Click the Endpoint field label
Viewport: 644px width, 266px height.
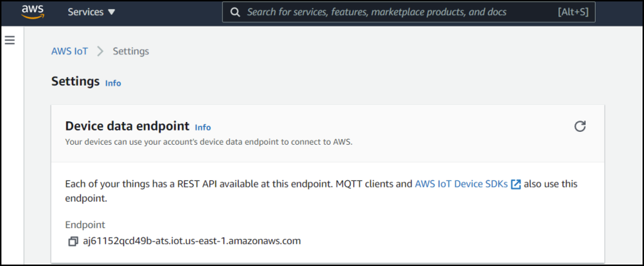tap(85, 225)
